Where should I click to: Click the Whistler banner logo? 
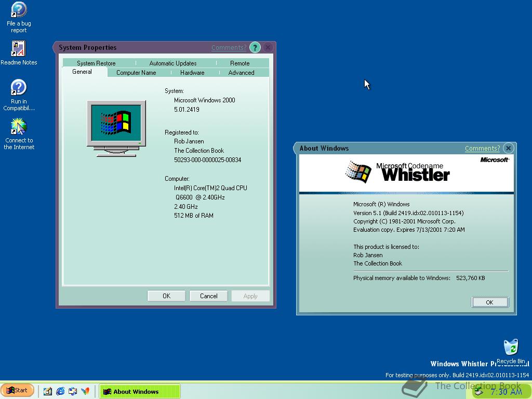pos(397,172)
